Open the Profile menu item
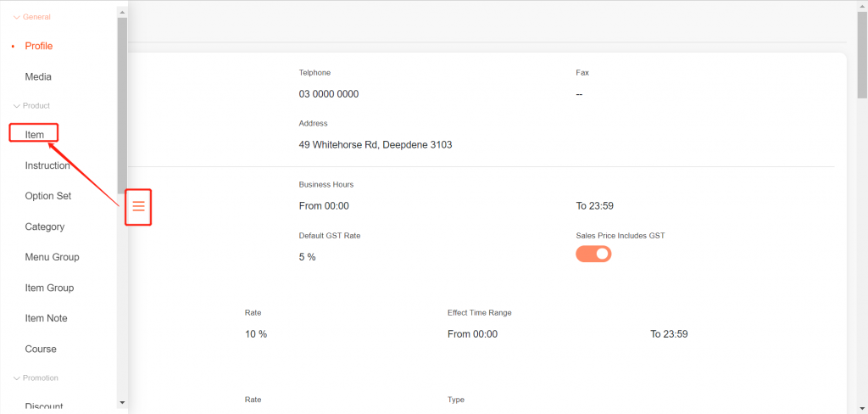The image size is (868, 414). pos(39,46)
